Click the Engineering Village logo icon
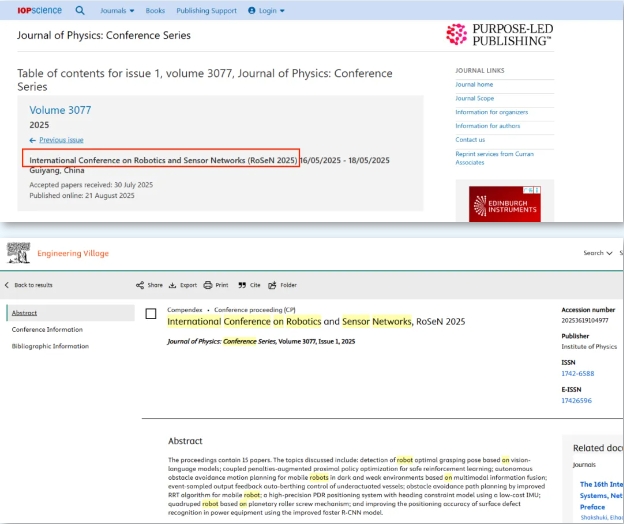 click(18, 253)
